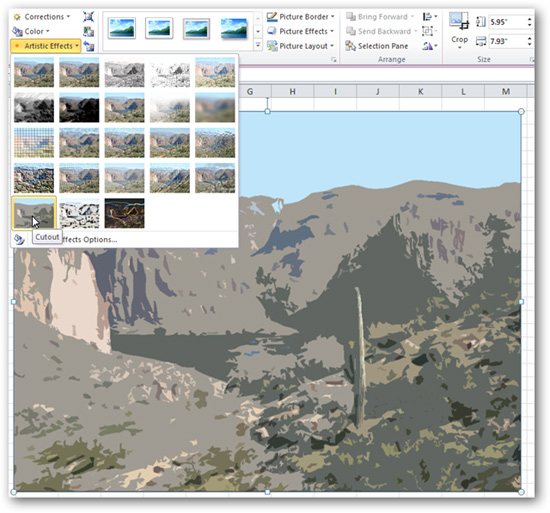The width and height of the screenshot is (550, 513).
Task: Click the picture's bottom-middle sizing handle
Action: coord(267,492)
